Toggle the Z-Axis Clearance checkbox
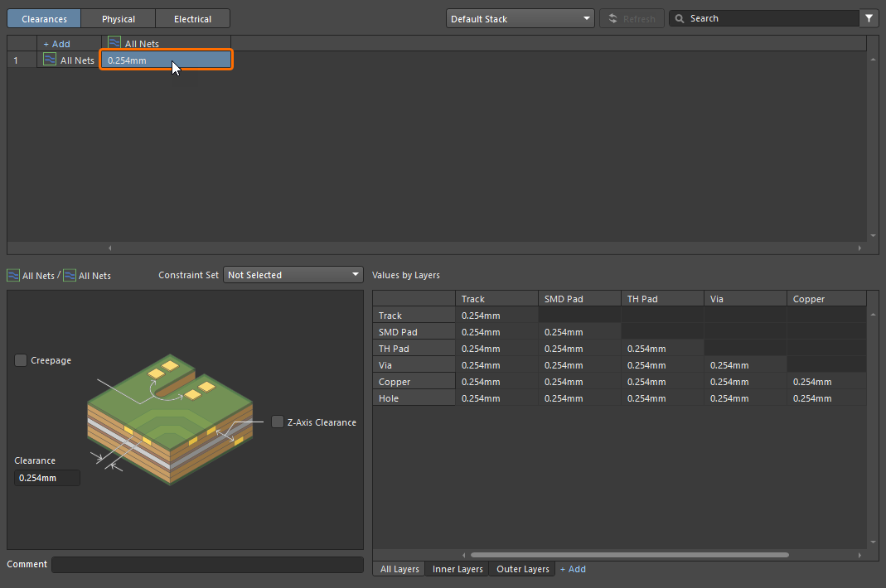The width and height of the screenshot is (886, 588). pos(278,422)
